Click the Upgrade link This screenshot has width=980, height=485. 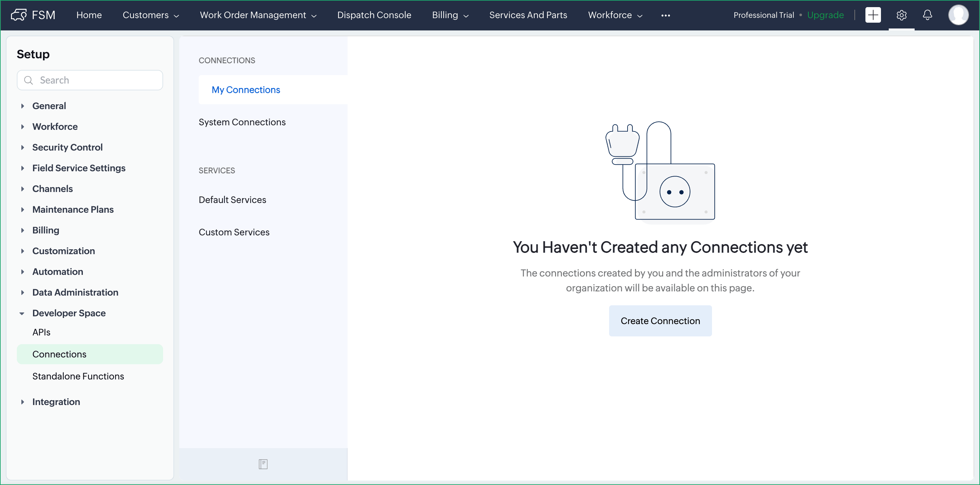[x=825, y=15]
